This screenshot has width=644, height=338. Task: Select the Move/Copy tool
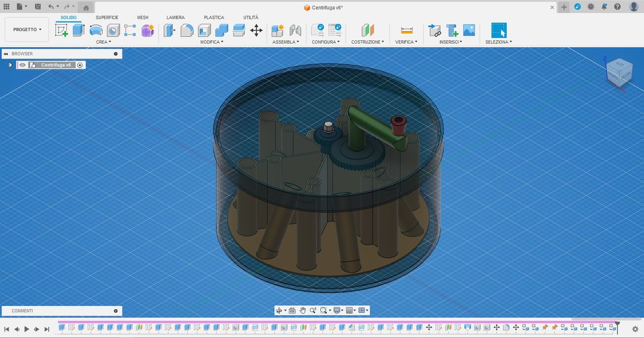[x=257, y=31]
